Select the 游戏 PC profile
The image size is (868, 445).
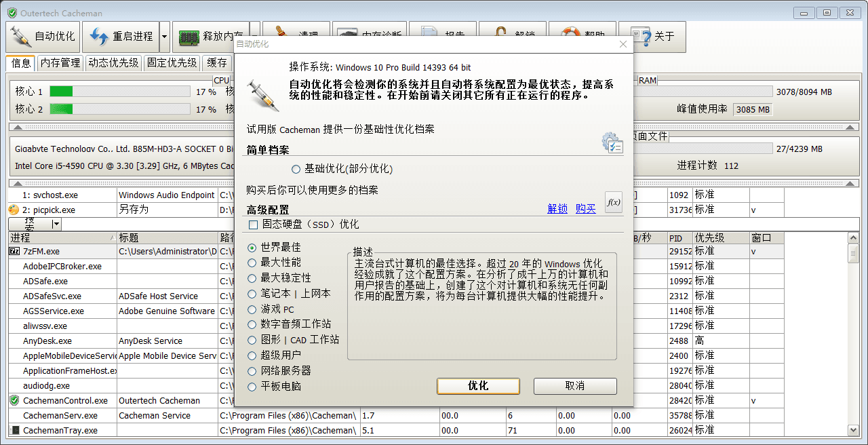click(271, 309)
